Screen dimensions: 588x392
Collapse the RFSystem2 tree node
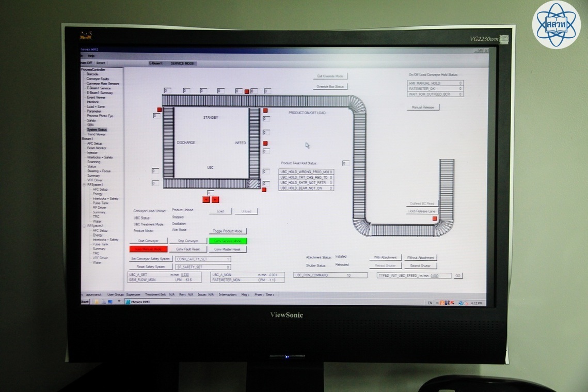[x=84, y=226]
